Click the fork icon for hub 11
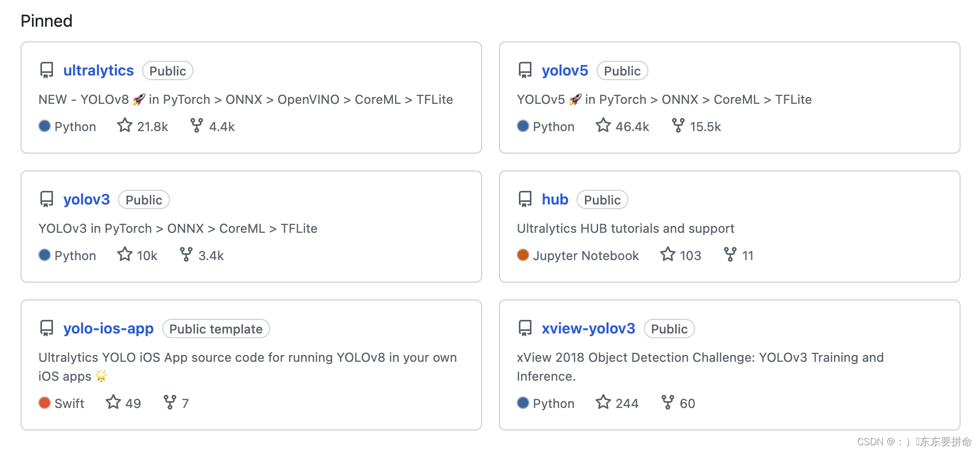The width and height of the screenshot is (980, 452). (730, 254)
